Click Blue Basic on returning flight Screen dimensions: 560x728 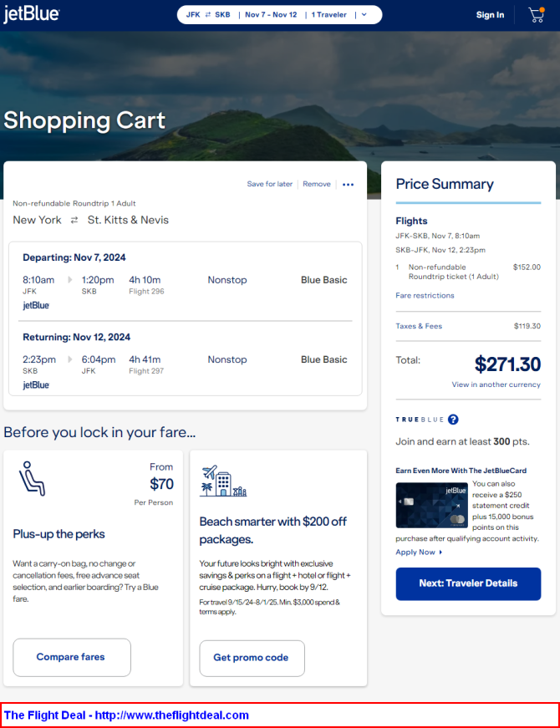(323, 359)
